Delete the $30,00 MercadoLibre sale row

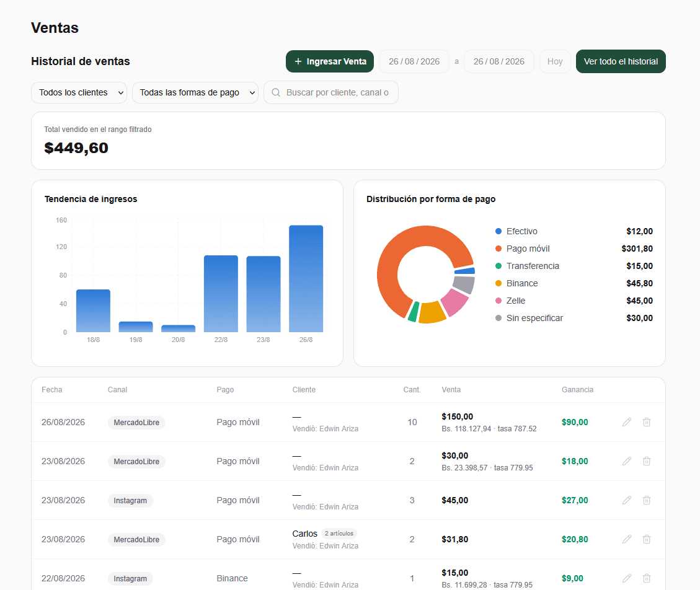(x=647, y=461)
